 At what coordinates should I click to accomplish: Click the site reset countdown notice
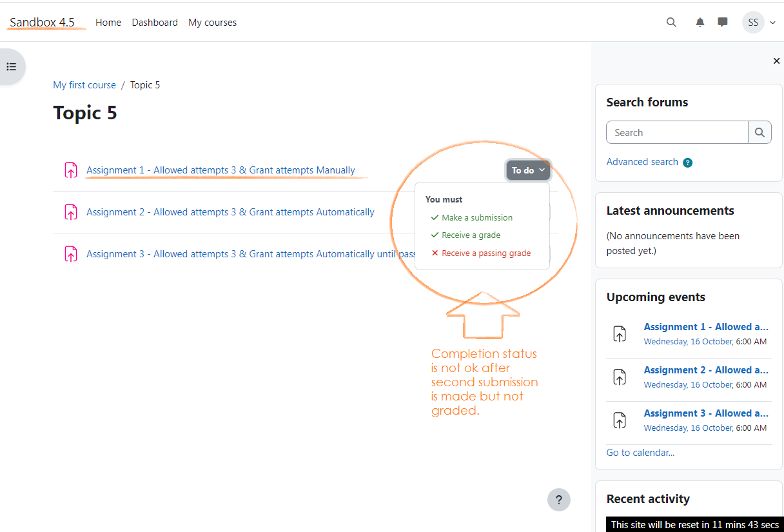pos(695,525)
